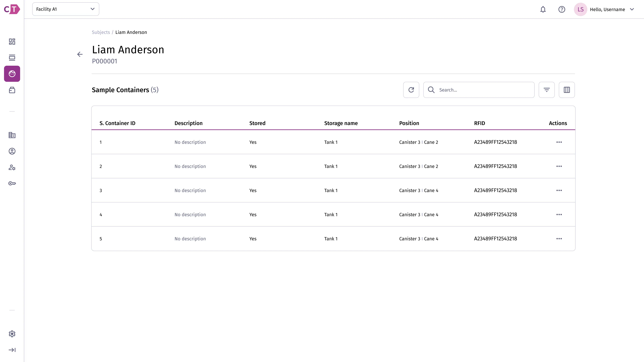
Task: Select RFID value in container 1 row
Action: point(495,142)
